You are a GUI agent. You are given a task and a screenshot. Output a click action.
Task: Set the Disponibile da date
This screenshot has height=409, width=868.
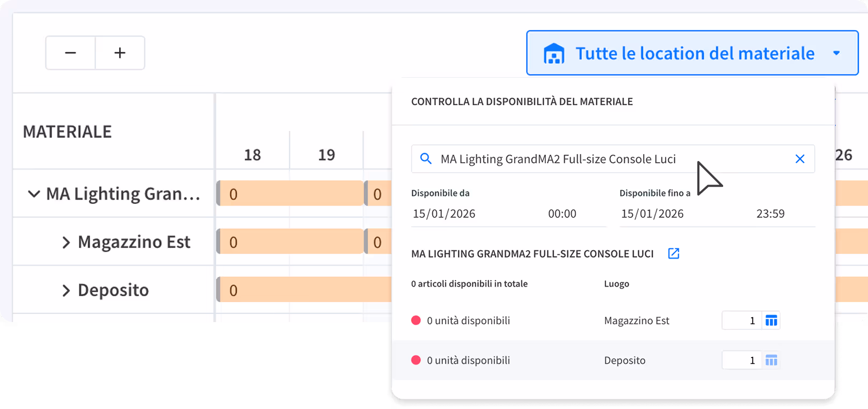click(x=444, y=214)
